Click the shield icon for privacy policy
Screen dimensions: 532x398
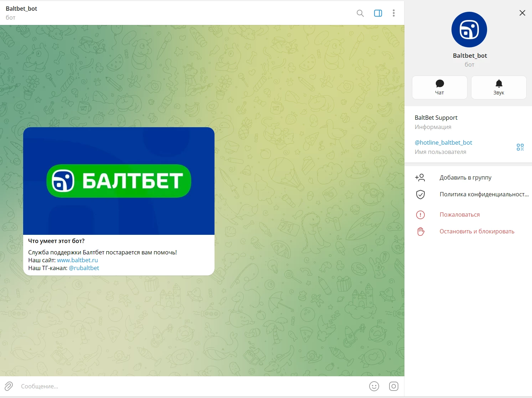coord(420,195)
